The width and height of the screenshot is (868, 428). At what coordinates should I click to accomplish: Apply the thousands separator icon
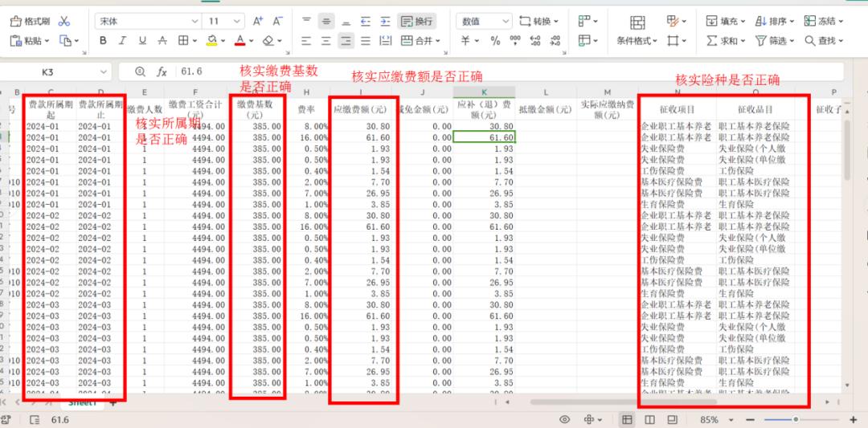click(515, 40)
